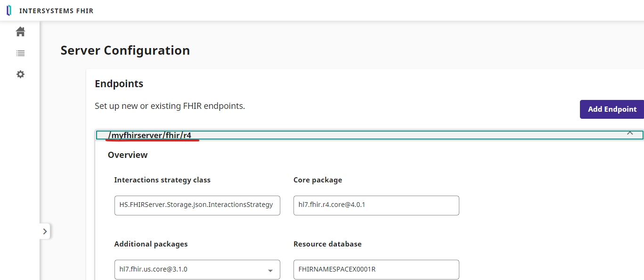Click the Core package field showing hl7.fhir.r4.core@4.0.1
This screenshot has height=280, width=644.
pos(376,205)
